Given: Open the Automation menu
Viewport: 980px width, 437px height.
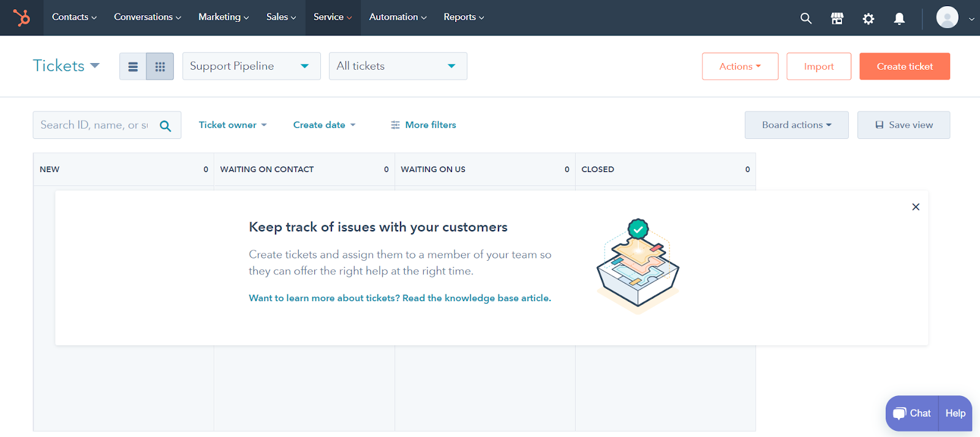Looking at the screenshot, I should 398,17.
